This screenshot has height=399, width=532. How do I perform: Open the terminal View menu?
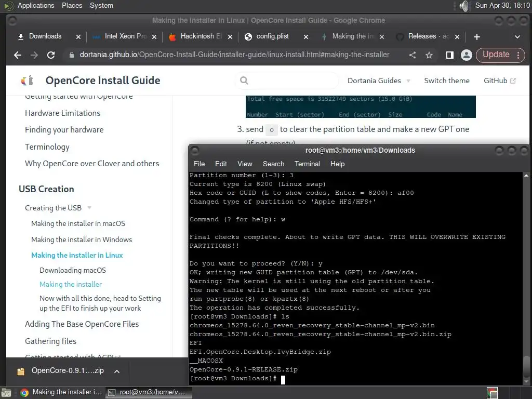pyautogui.click(x=245, y=164)
